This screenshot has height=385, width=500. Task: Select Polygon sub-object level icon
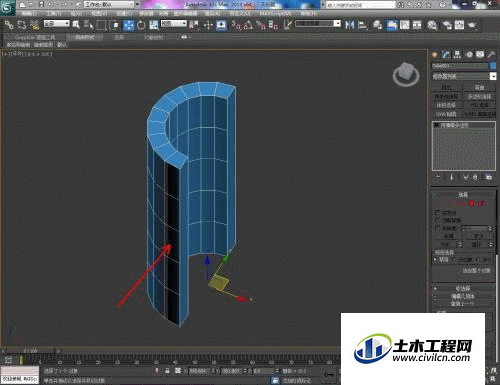472,203
